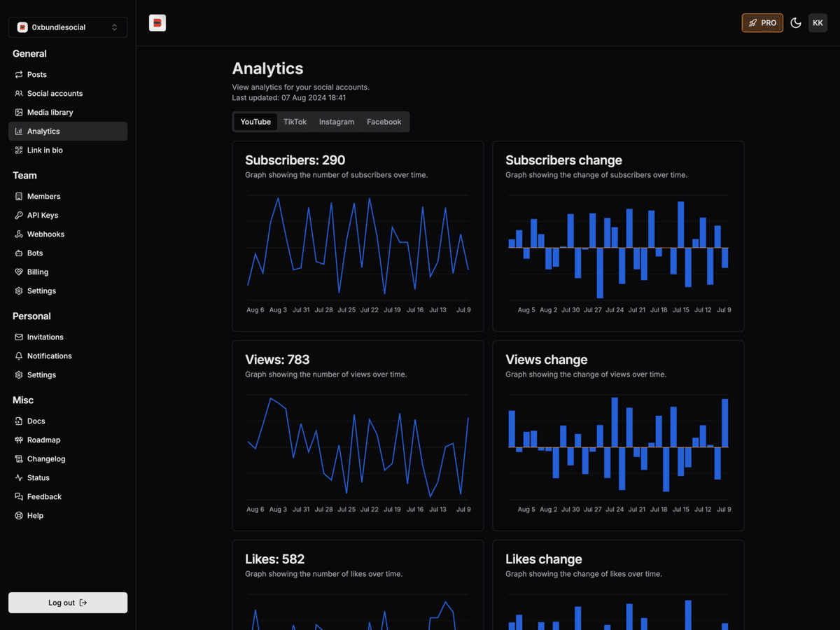Switch to the Instagram analytics tab
This screenshot has width=840, height=630.
[337, 122]
